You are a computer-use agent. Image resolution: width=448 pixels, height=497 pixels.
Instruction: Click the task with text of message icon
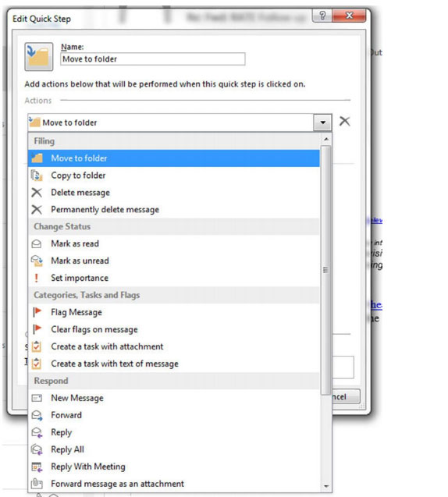(x=37, y=364)
